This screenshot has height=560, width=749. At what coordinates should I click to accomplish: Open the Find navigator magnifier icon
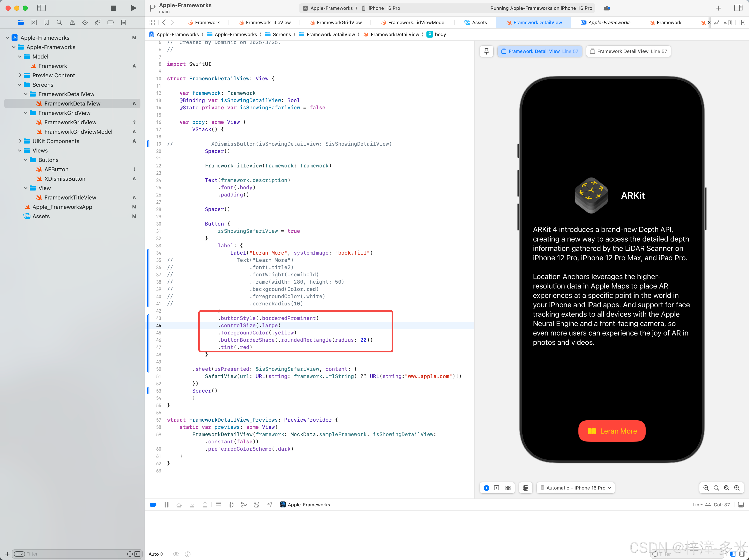(x=59, y=23)
